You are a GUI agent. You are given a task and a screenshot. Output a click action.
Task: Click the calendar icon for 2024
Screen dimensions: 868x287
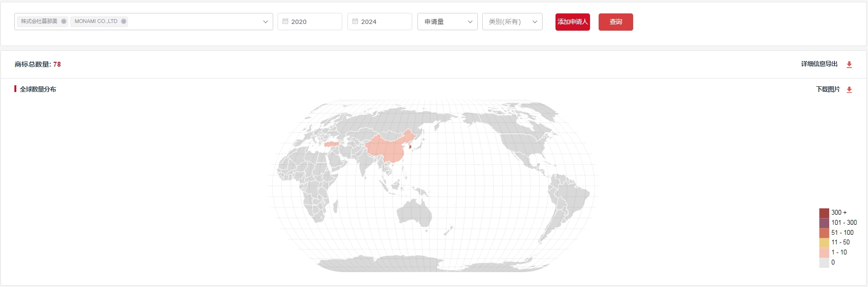[x=355, y=22]
